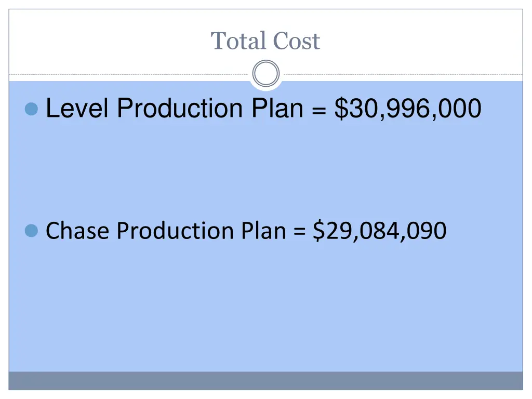This screenshot has width=532, height=399.
Task: Click "Production" in the Chase Production Plan line
Action: (x=176, y=231)
